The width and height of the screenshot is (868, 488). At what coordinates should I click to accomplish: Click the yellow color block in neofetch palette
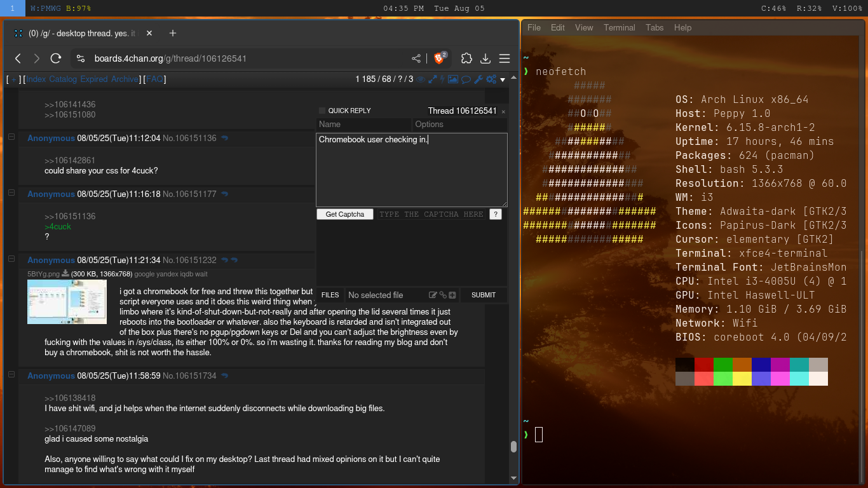click(x=742, y=379)
